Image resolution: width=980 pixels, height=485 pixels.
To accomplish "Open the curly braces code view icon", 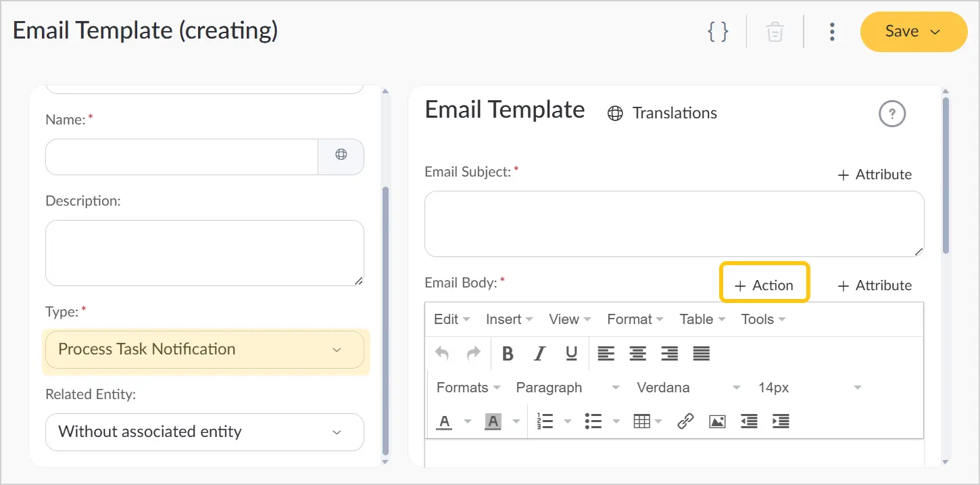I will (x=718, y=32).
